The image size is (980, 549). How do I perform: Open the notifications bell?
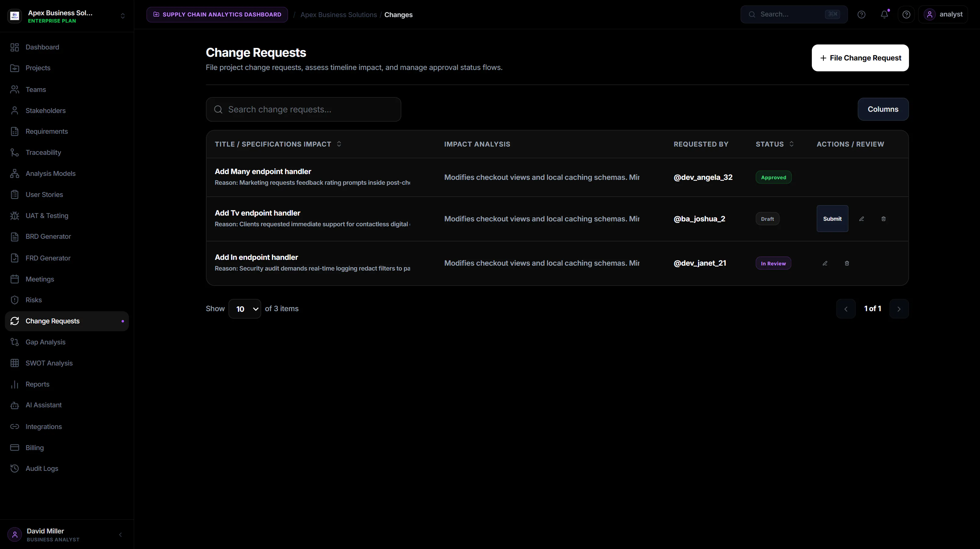pos(885,14)
